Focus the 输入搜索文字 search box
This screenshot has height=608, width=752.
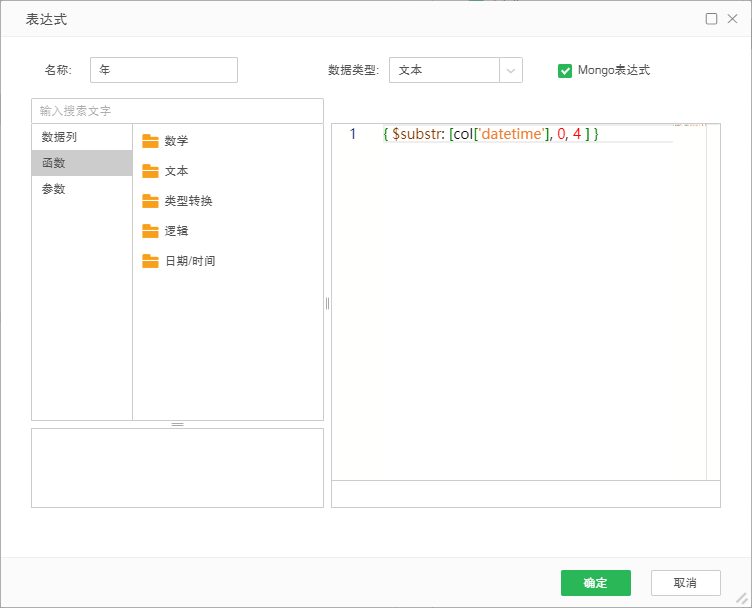click(x=178, y=111)
